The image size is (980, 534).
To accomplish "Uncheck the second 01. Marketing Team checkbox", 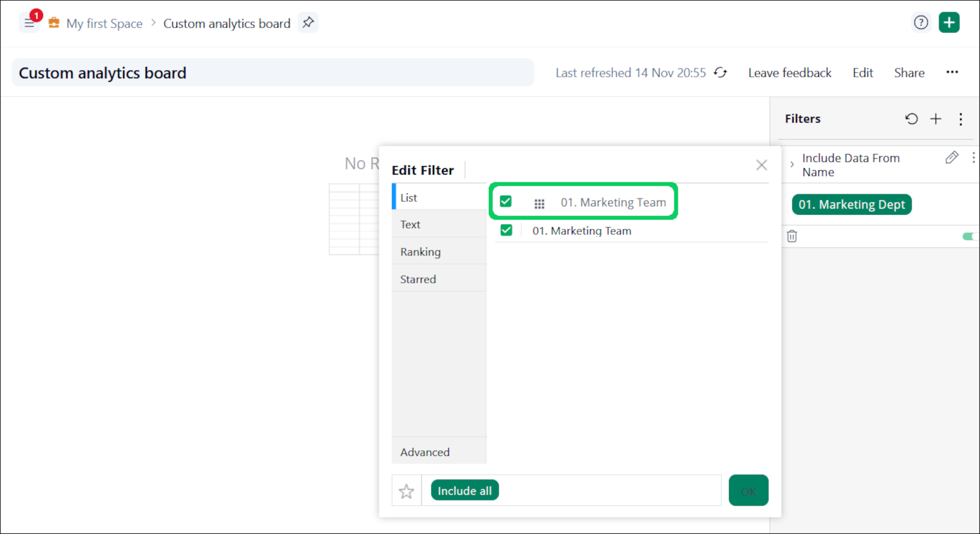I will tap(506, 230).
